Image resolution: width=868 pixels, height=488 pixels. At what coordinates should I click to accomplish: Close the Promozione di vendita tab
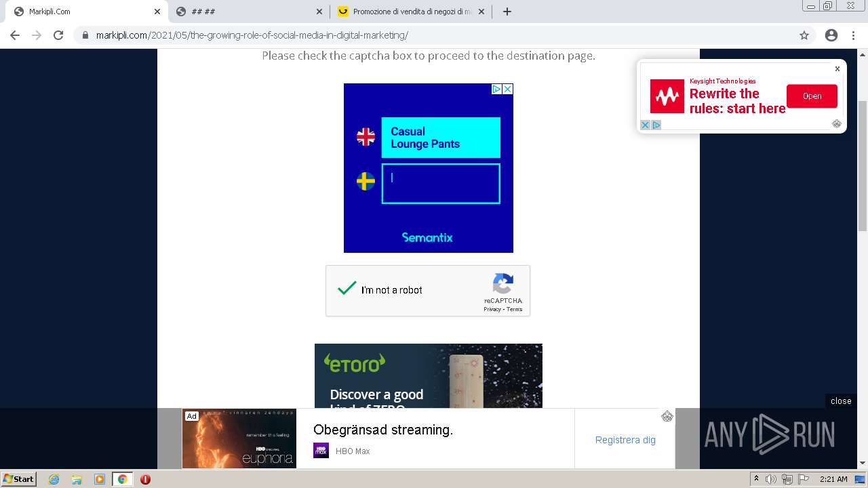point(481,12)
